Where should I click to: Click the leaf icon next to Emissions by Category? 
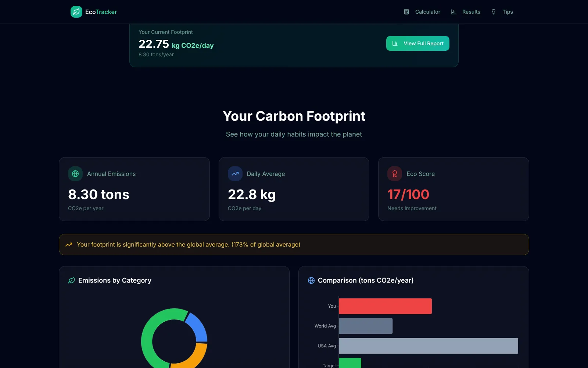72,280
